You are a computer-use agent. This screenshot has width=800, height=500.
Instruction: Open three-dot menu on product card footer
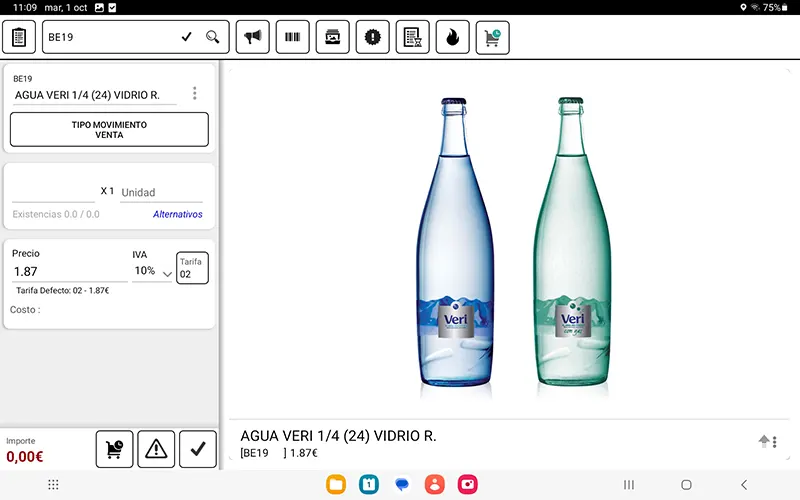click(774, 442)
